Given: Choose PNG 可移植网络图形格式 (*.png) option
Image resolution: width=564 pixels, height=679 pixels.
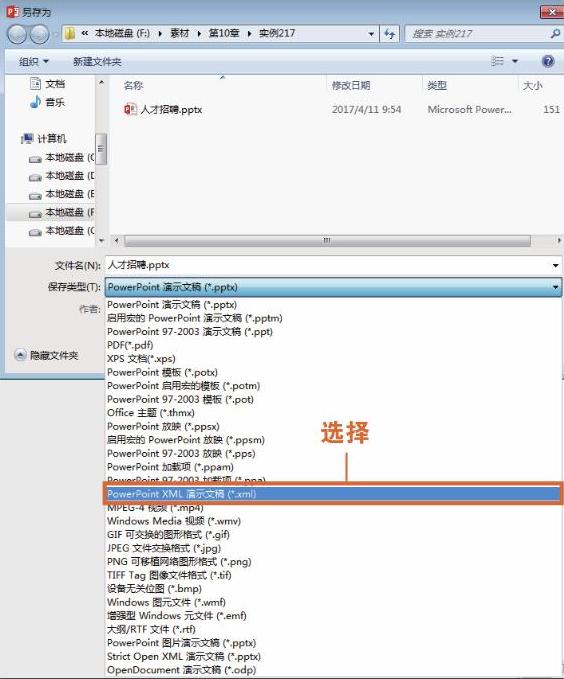Looking at the screenshot, I should [x=179, y=562].
